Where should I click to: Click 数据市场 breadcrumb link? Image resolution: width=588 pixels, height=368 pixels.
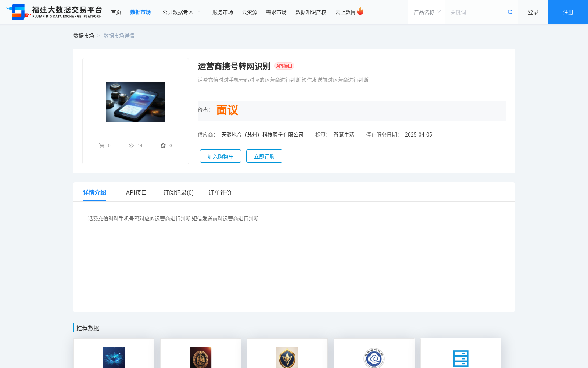84,36
